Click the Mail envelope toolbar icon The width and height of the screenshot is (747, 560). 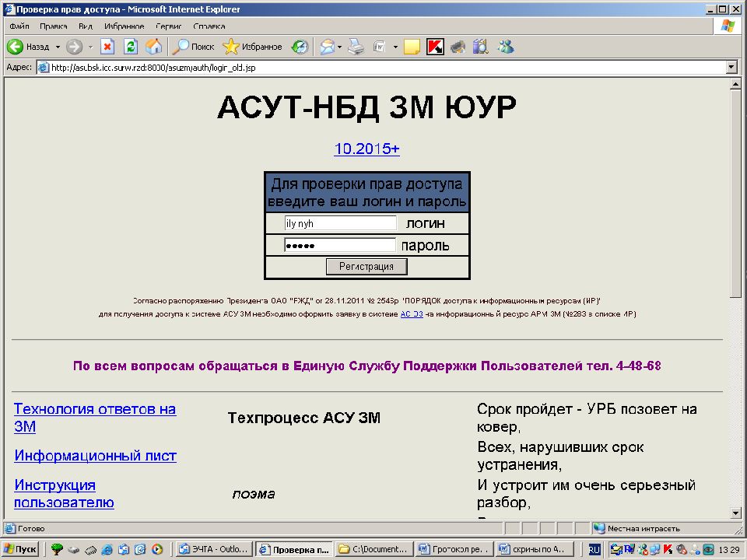327,47
